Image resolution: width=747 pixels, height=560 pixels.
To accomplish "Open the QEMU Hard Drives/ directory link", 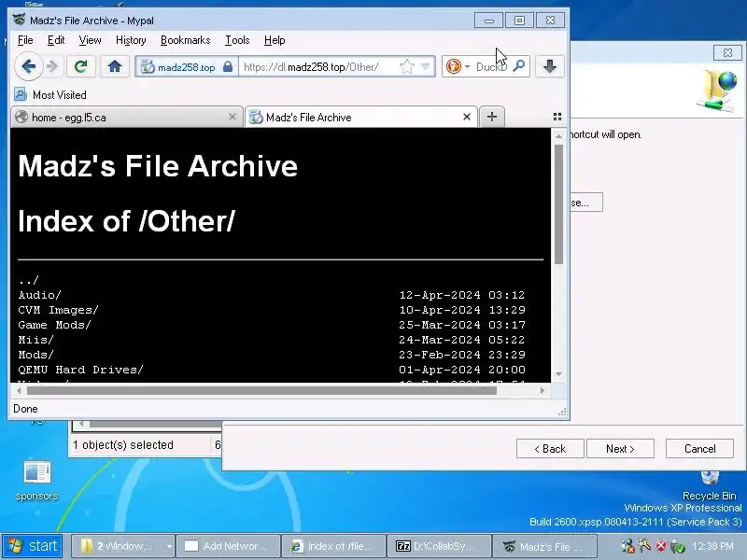I will pyautogui.click(x=80, y=370).
